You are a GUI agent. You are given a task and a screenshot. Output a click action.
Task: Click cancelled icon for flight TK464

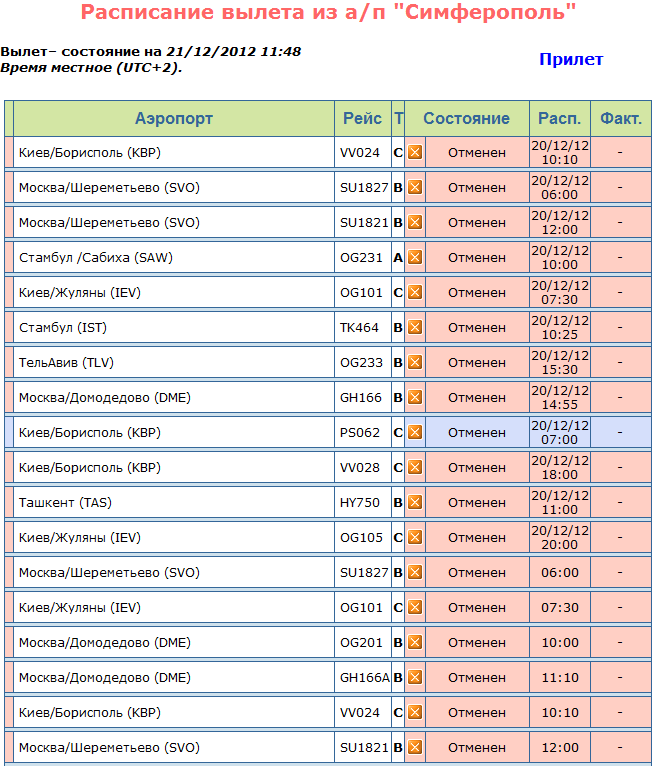415,327
